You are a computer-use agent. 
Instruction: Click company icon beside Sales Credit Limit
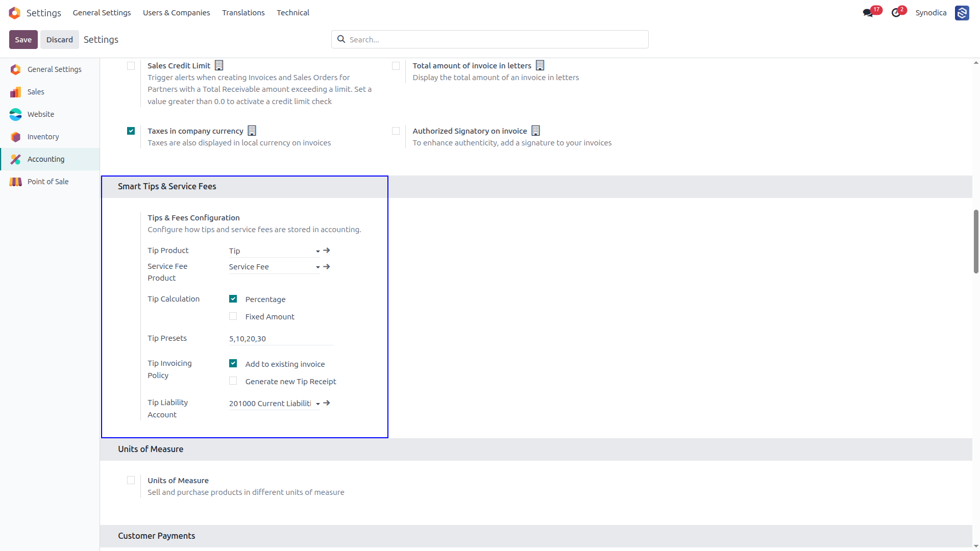tap(219, 65)
